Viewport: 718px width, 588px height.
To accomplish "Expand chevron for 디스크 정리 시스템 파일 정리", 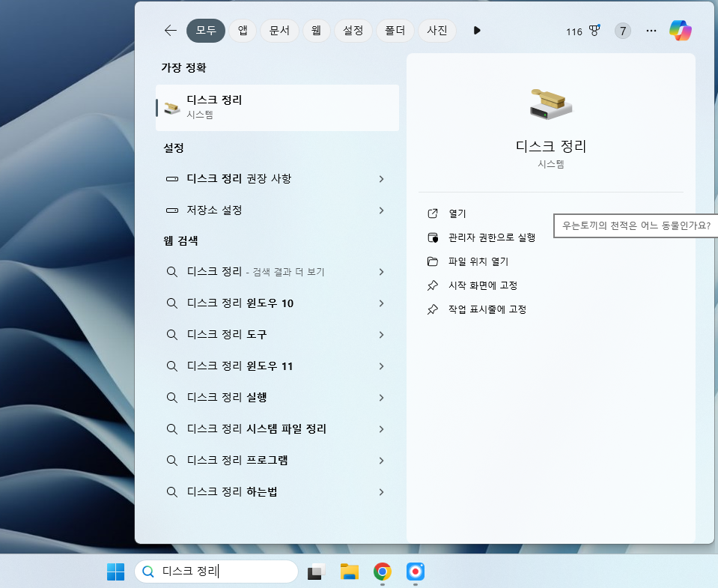I will click(x=381, y=429).
